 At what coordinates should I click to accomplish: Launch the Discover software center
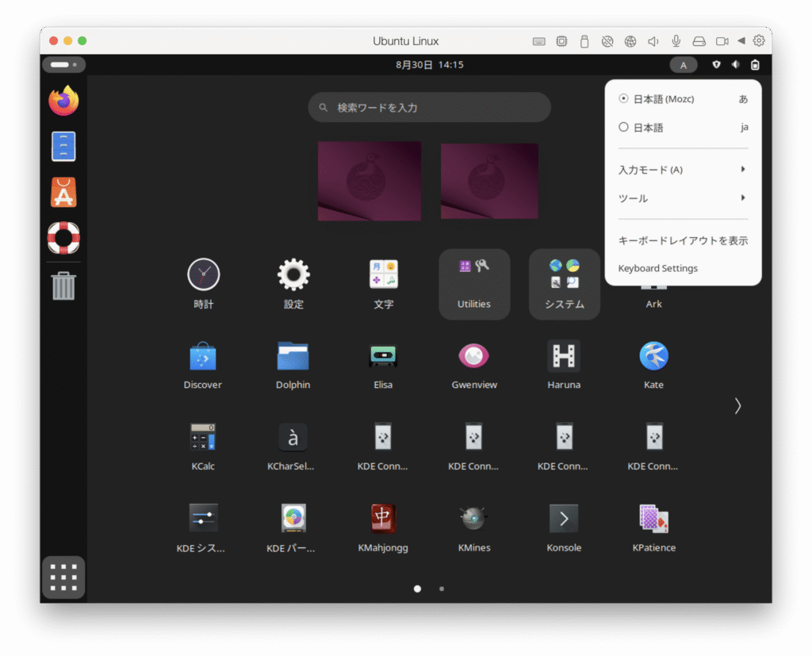tap(202, 365)
